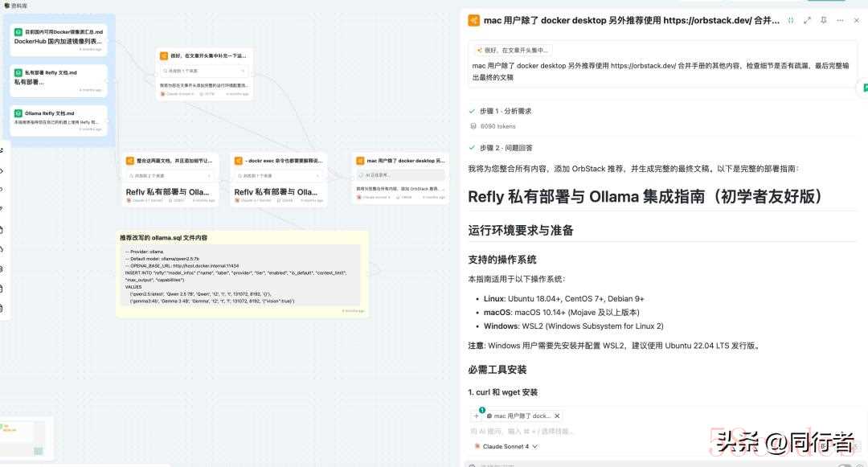The image size is (868, 467).
Task: Click the macOS 10.14+ list item
Action: [x=561, y=312]
